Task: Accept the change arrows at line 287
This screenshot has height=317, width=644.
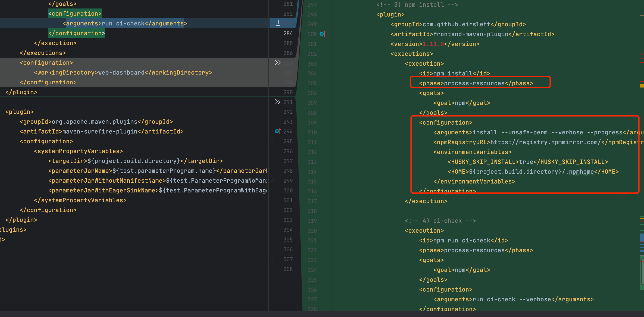Action: (278, 63)
